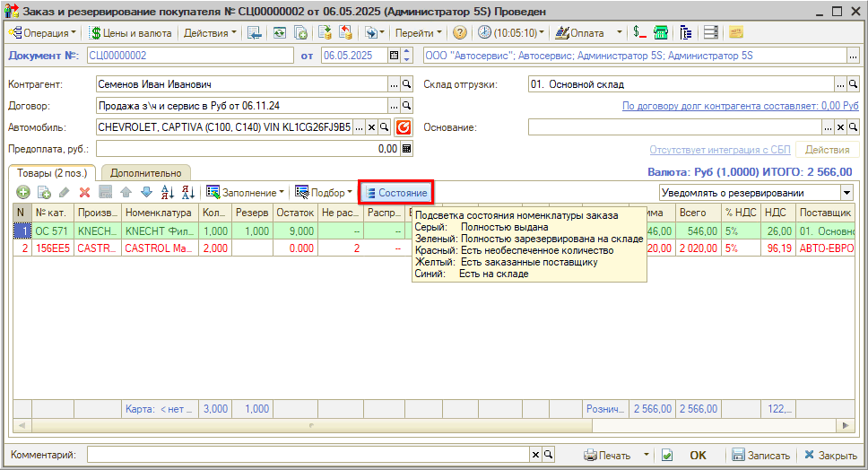Toggle the green checkmark next to OK
Image resolution: width=868 pixels, height=470 pixels.
[665, 455]
